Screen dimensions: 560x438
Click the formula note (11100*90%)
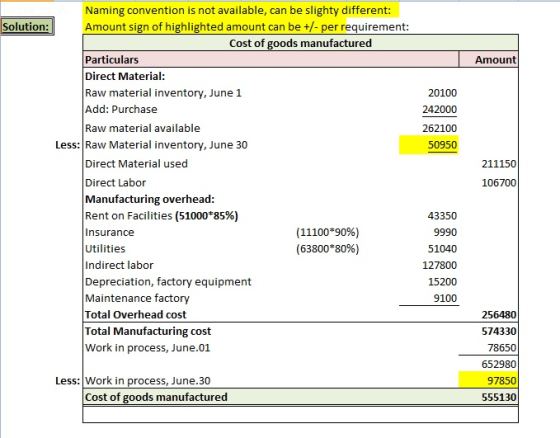coord(328,232)
